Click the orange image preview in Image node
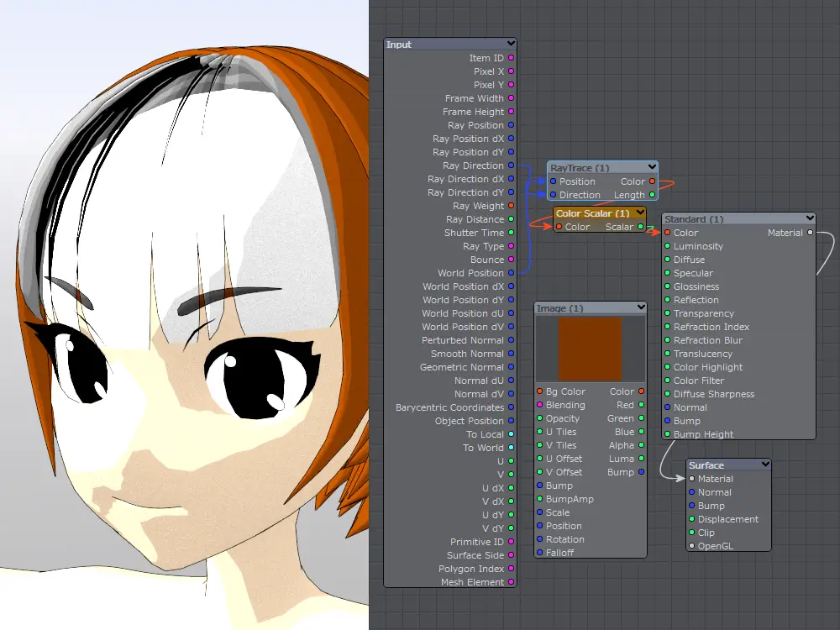Screen dimensions: 840x630 click(x=591, y=349)
